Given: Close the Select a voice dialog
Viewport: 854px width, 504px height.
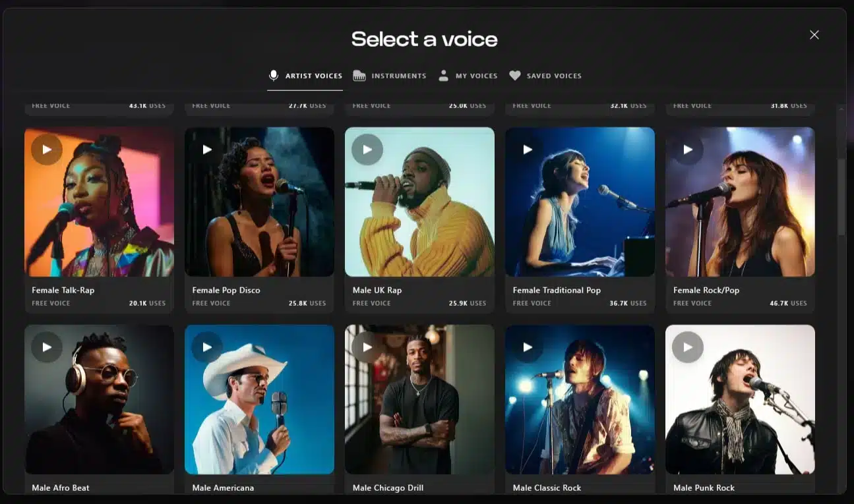Looking at the screenshot, I should point(814,35).
